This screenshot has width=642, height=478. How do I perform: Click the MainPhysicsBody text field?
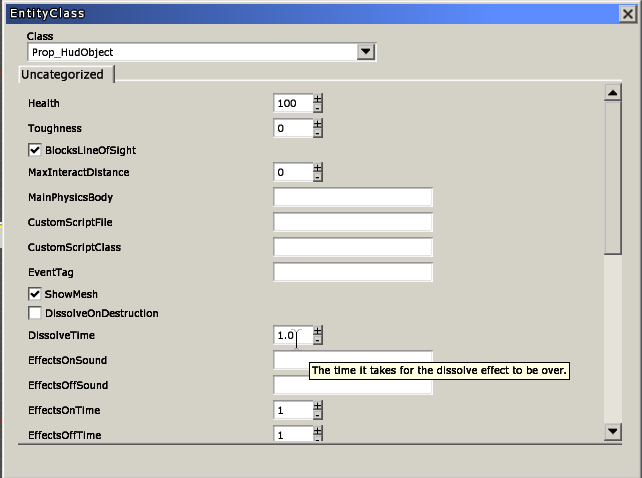[352, 198]
